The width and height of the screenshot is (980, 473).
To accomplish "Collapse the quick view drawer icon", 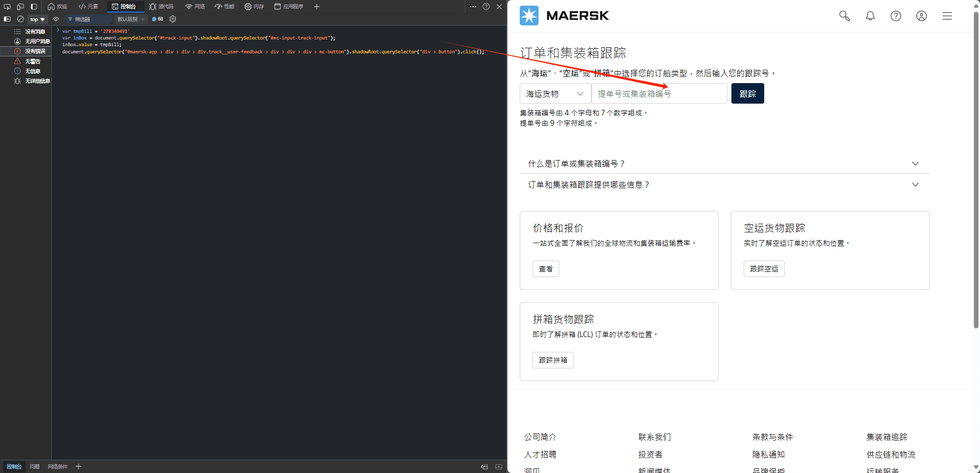I will pyautogui.click(x=499, y=467).
